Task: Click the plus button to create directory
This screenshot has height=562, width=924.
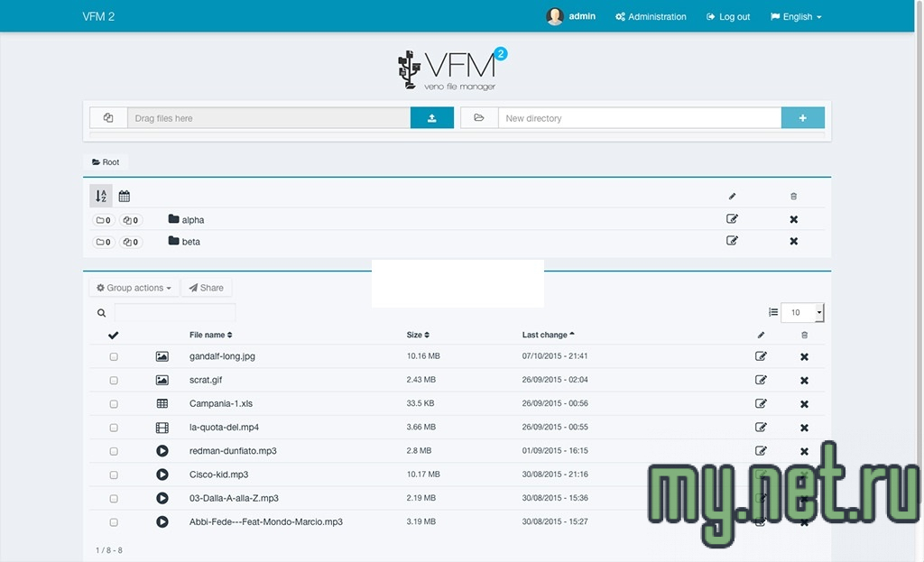Action: [x=802, y=118]
